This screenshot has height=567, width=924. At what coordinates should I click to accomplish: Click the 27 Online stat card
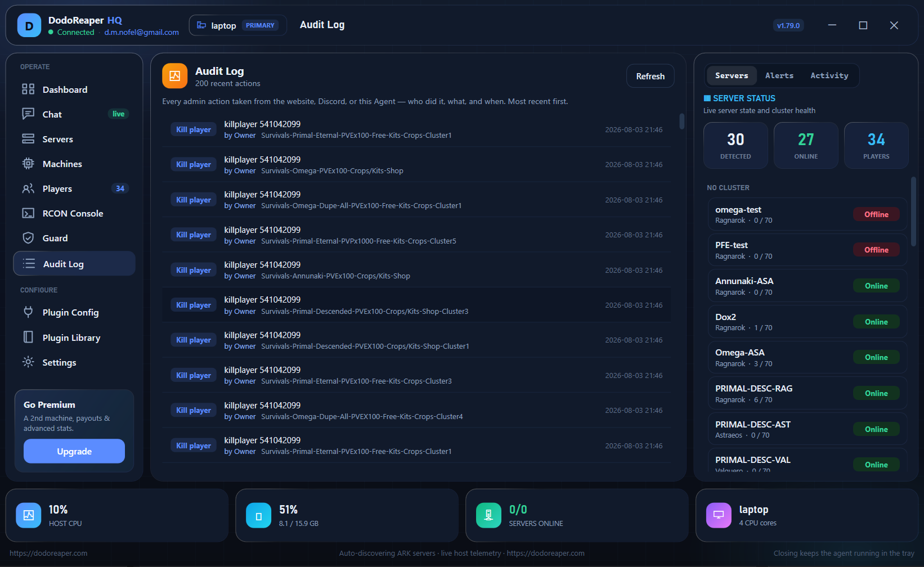[x=806, y=145]
